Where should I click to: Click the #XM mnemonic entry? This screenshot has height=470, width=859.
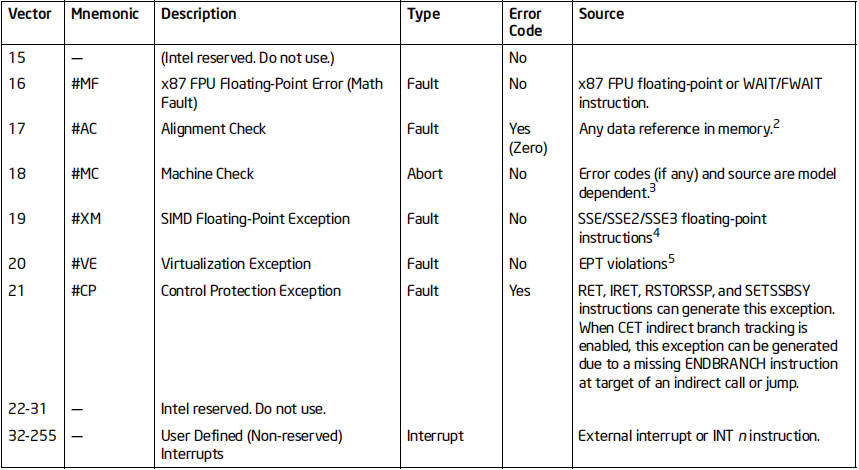point(86,219)
